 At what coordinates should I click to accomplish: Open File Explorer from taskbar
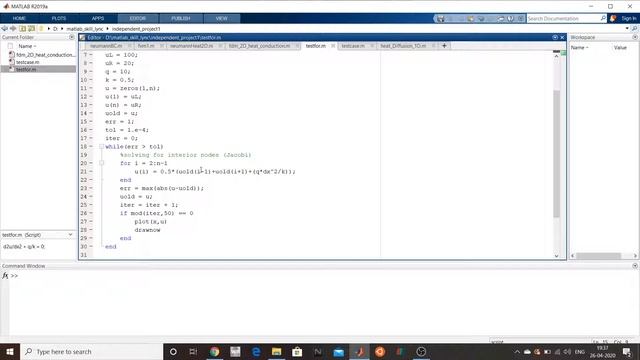(x=276, y=351)
